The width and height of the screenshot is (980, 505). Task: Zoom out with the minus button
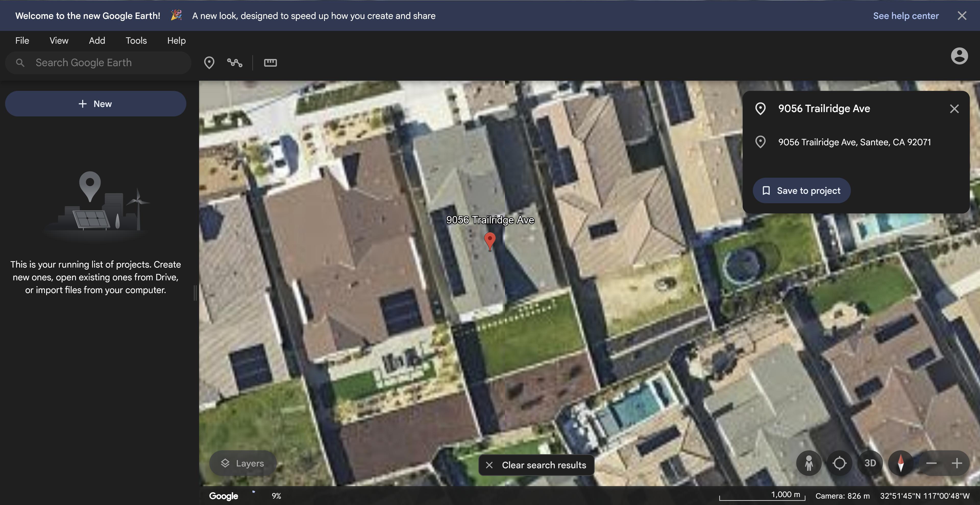coord(931,463)
